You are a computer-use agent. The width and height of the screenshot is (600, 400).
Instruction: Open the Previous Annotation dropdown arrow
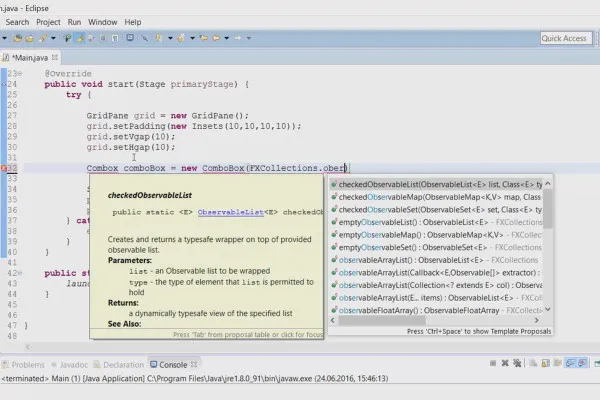(192, 38)
